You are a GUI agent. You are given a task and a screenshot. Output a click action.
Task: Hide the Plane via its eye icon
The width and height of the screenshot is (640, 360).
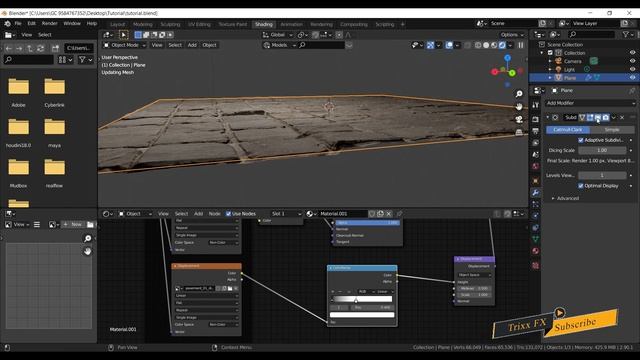coord(632,78)
